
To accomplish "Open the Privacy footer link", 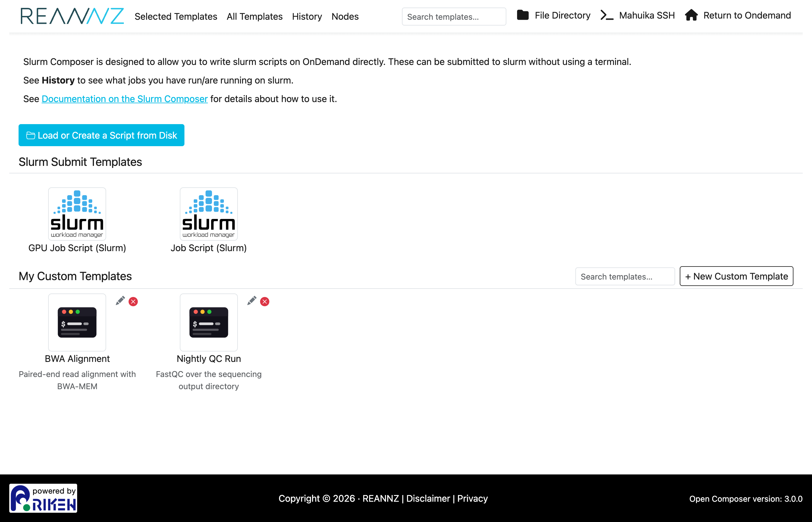I will click(x=472, y=498).
